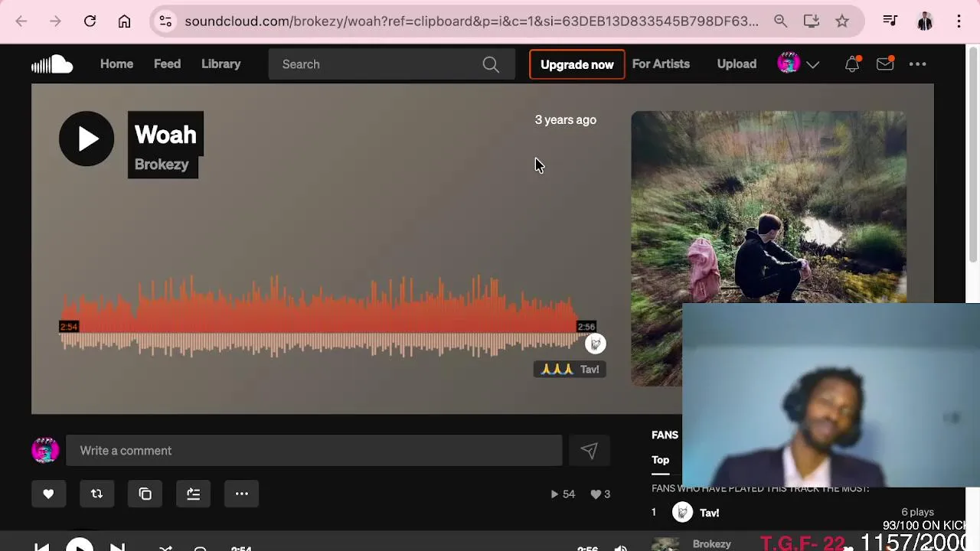Open the Chrome three-dot menu
This screenshot has height=551, width=980.
click(959, 21)
